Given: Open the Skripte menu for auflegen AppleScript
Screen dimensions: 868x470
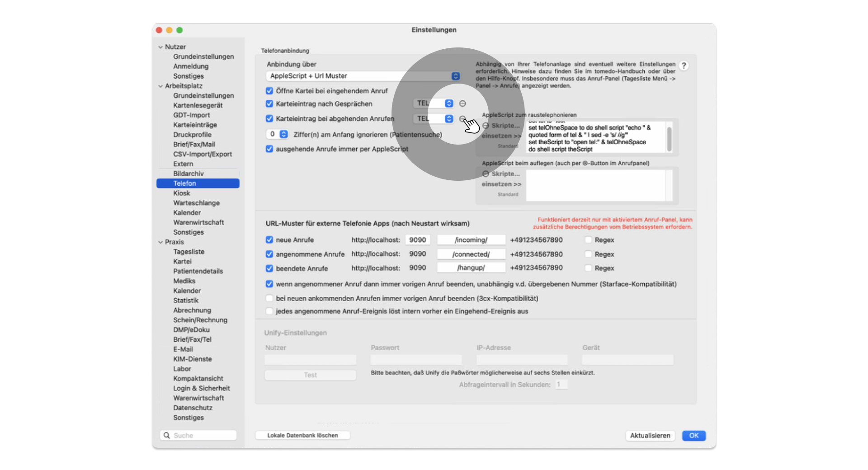Looking at the screenshot, I should click(x=501, y=174).
